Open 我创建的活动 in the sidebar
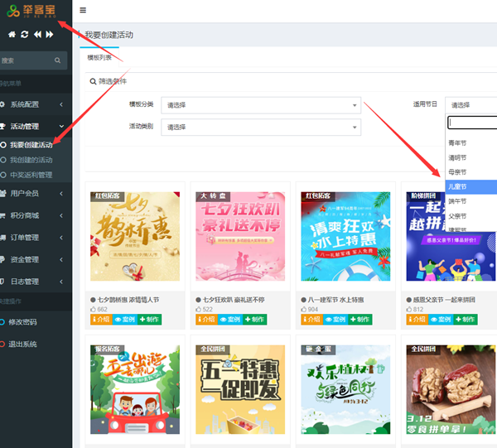 tap(31, 160)
